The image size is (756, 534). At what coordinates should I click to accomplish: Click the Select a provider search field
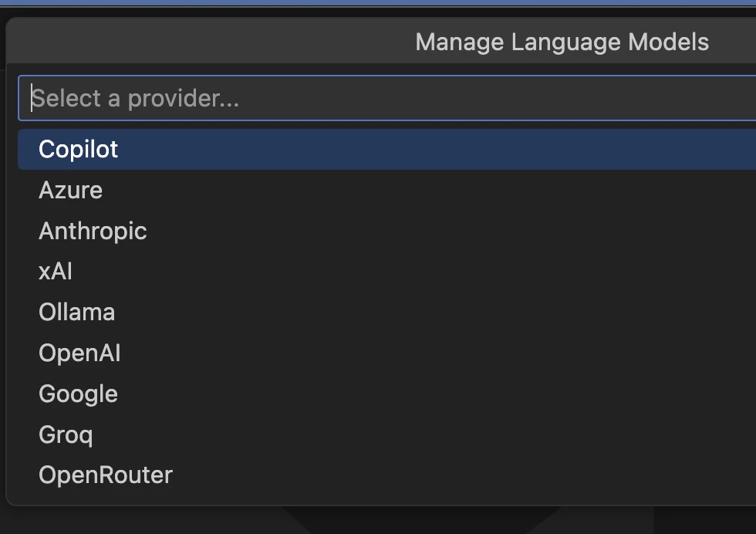(386, 98)
